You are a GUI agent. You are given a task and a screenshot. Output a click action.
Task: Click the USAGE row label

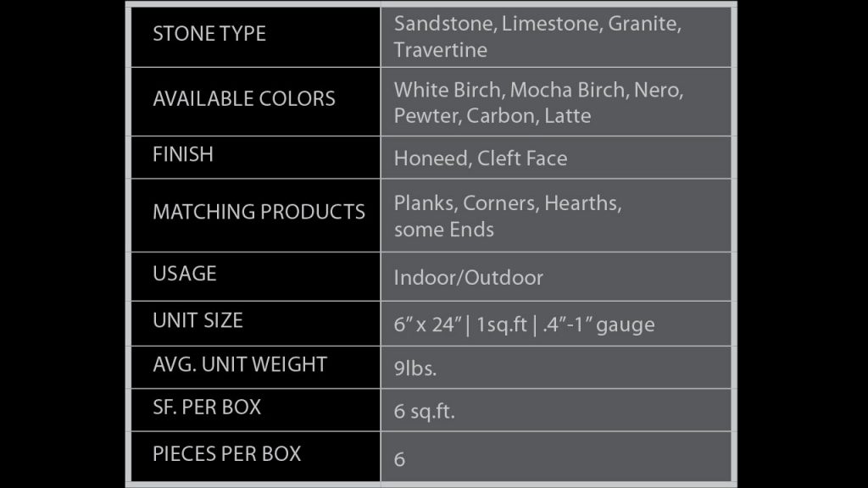[185, 274]
